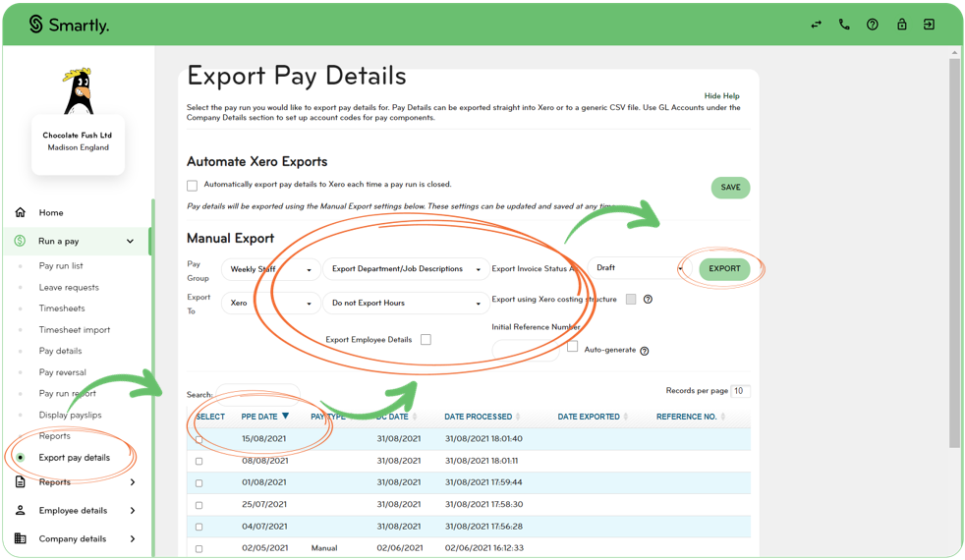
Task: Tick the Export Employee Details checkbox
Action: 426,340
